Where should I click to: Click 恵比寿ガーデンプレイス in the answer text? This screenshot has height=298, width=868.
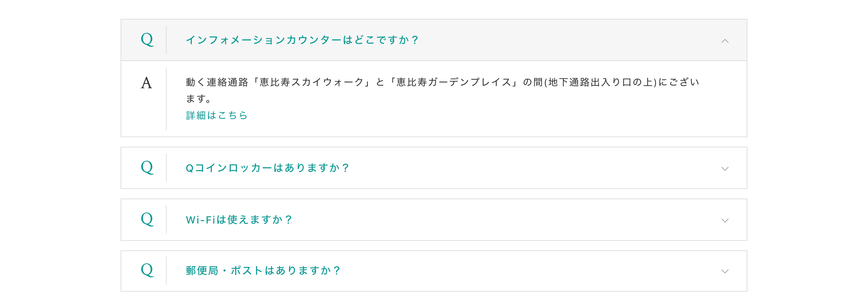(x=453, y=82)
